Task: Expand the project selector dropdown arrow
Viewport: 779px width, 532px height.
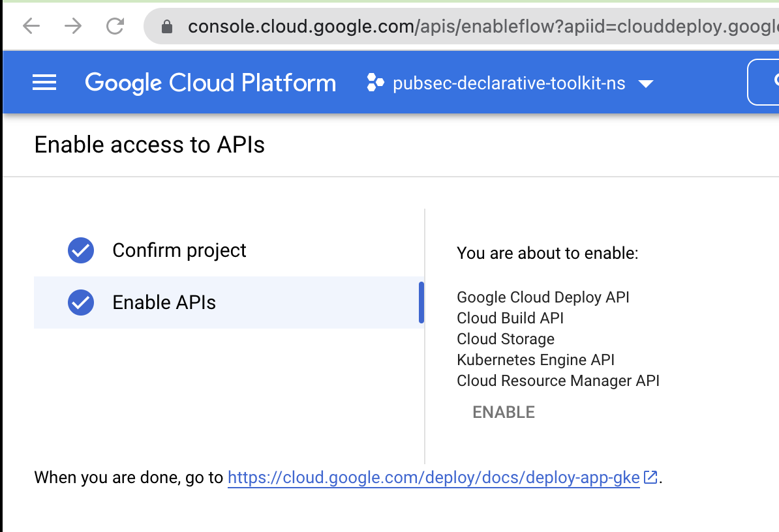Action: (646, 83)
